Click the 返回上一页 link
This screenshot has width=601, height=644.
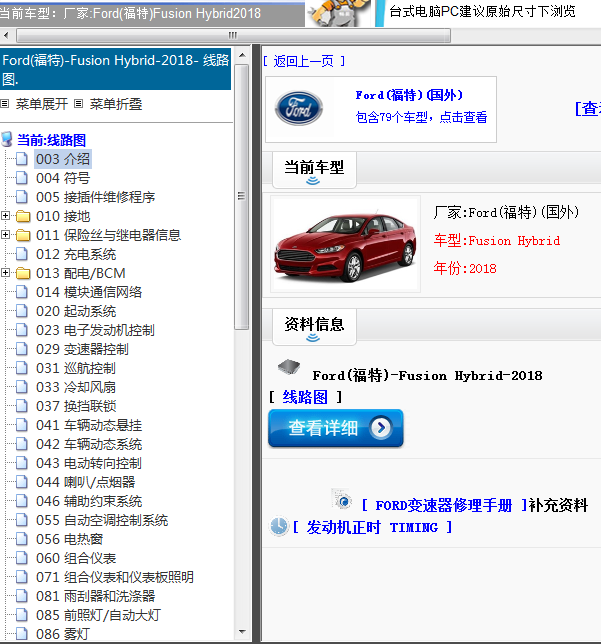tap(304, 61)
